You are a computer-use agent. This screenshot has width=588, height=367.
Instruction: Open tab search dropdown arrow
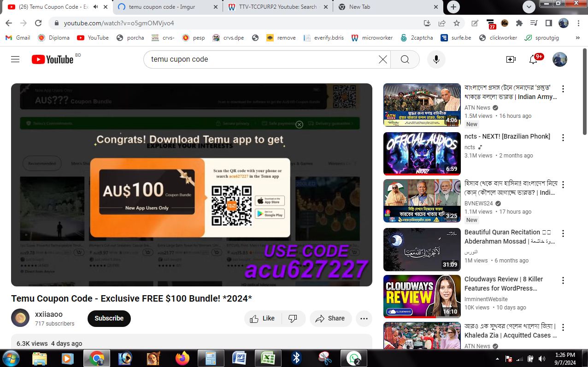pos(529,7)
